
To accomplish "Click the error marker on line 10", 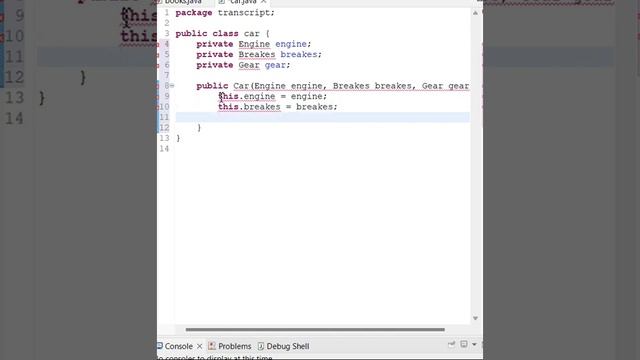I will coord(158,107).
